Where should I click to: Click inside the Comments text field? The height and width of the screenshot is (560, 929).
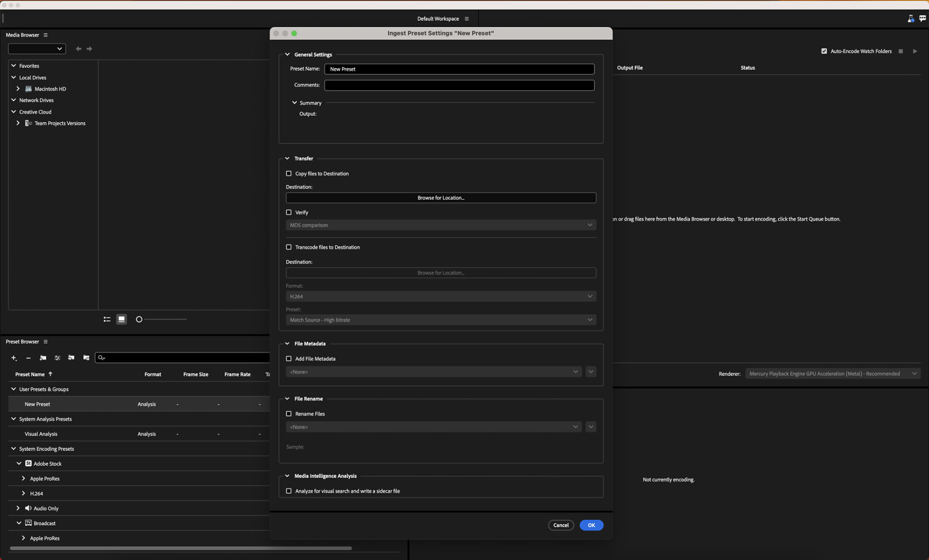459,85
